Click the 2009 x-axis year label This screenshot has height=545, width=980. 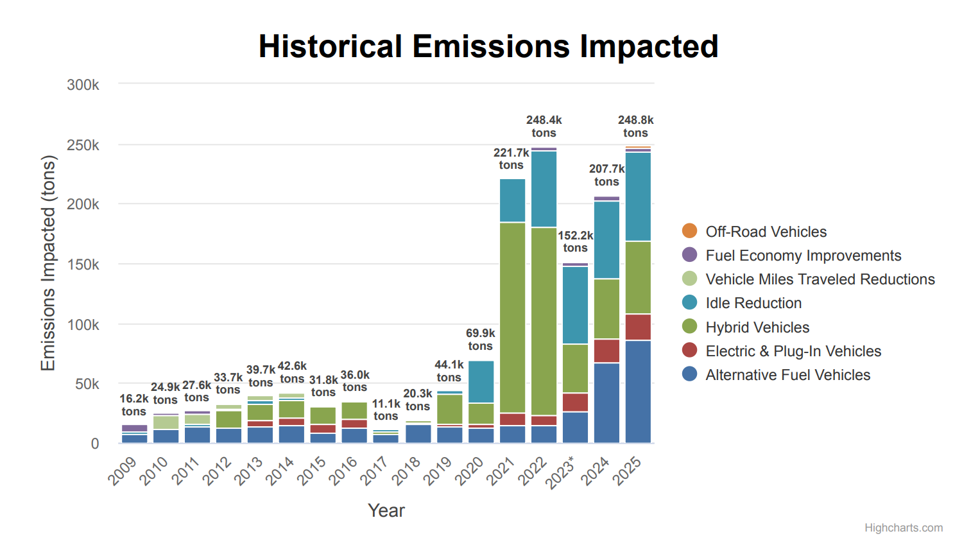(122, 471)
